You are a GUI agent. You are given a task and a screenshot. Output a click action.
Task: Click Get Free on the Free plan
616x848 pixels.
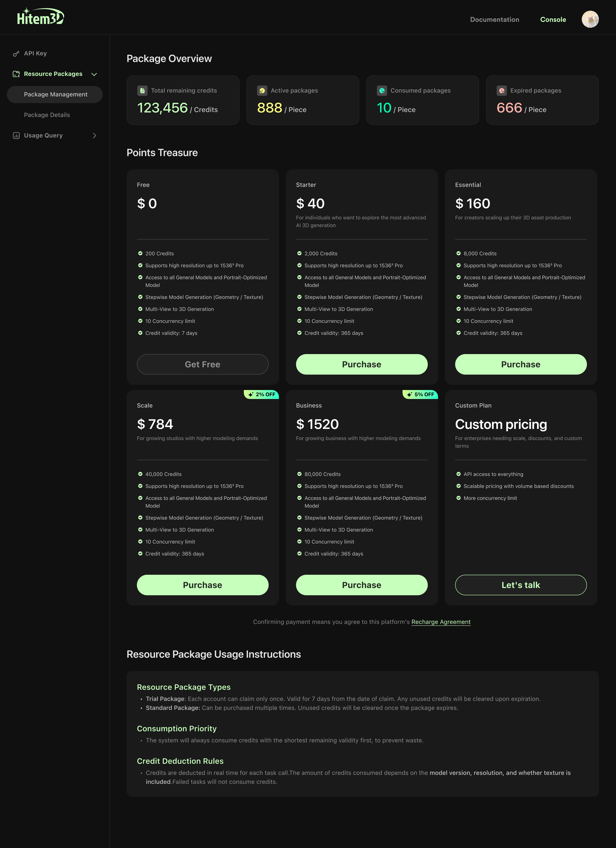click(x=202, y=364)
